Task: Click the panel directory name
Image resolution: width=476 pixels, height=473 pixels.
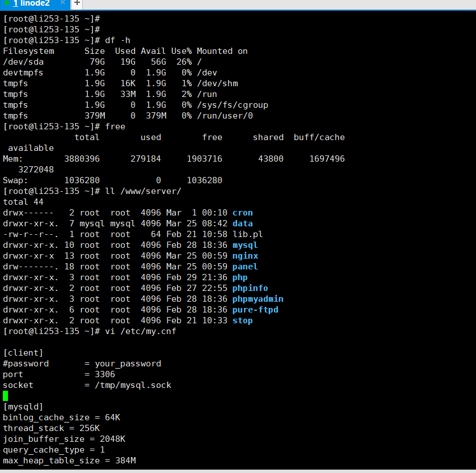Action: (x=245, y=267)
